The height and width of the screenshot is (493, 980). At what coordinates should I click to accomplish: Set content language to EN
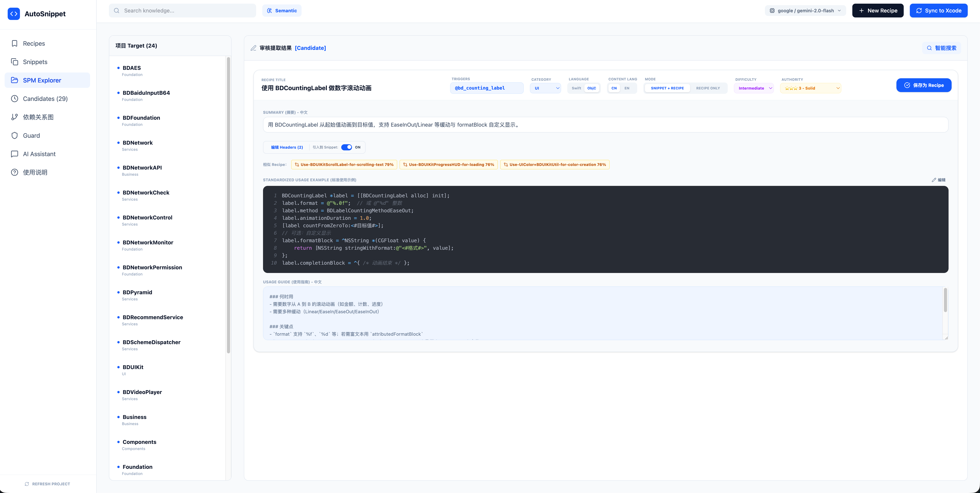click(x=626, y=88)
